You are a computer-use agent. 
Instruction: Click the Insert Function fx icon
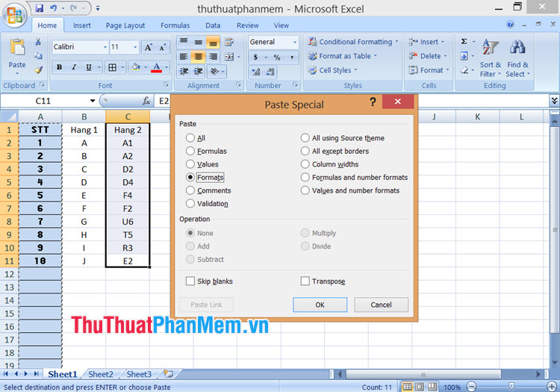pyautogui.click(x=146, y=101)
